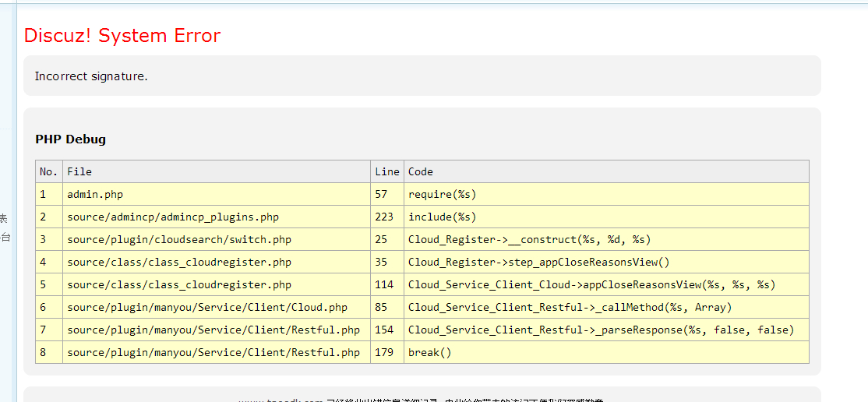
Task: Select line number 179
Action: point(387,352)
